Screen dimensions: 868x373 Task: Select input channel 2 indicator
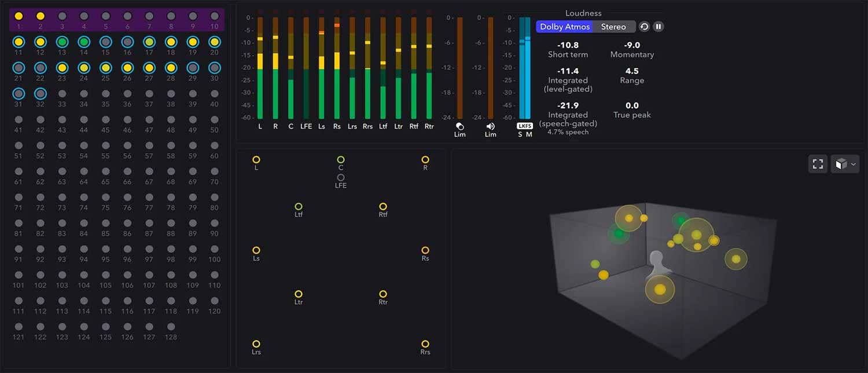[41, 16]
